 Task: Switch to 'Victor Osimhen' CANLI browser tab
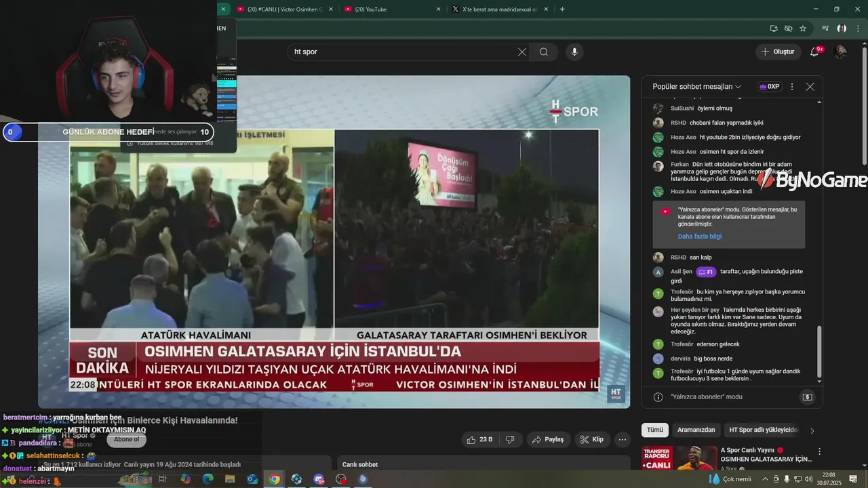(285, 9)
